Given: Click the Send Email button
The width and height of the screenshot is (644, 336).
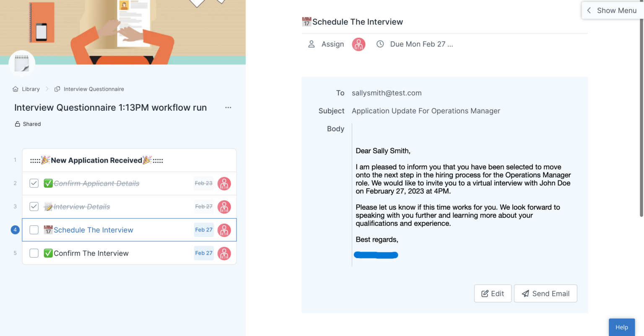Looking at the screenshot, I should point(545,293).
